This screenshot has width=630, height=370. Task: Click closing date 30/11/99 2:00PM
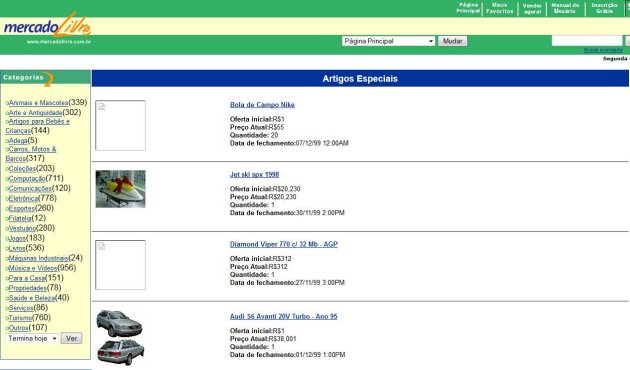320,213
